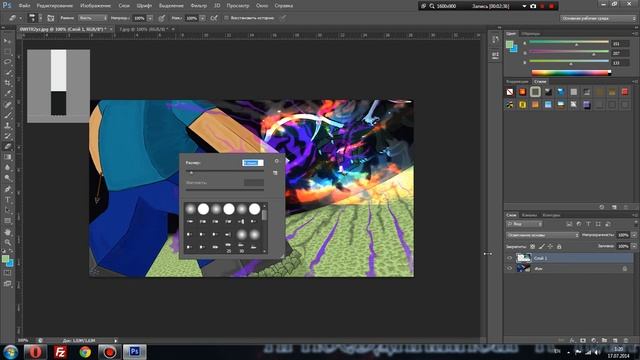640x360 pixels.
Task: Select the Type tool in toolbox
Action: pyautogui.click(x=7, y=200)
